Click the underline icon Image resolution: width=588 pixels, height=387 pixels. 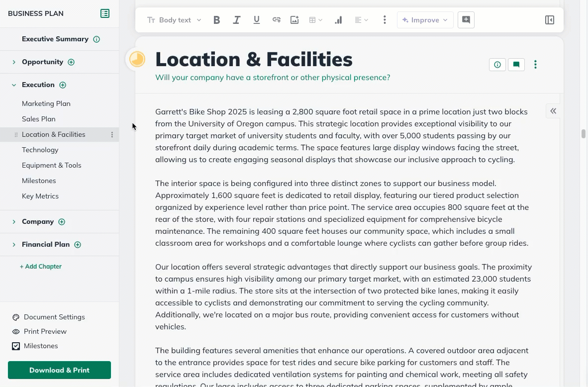click(257, 20)
